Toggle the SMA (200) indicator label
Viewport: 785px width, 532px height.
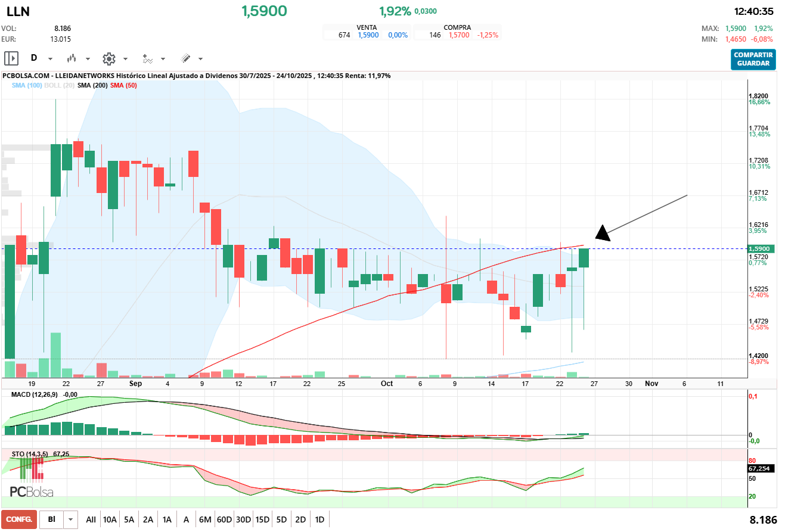tap(92, 86)
